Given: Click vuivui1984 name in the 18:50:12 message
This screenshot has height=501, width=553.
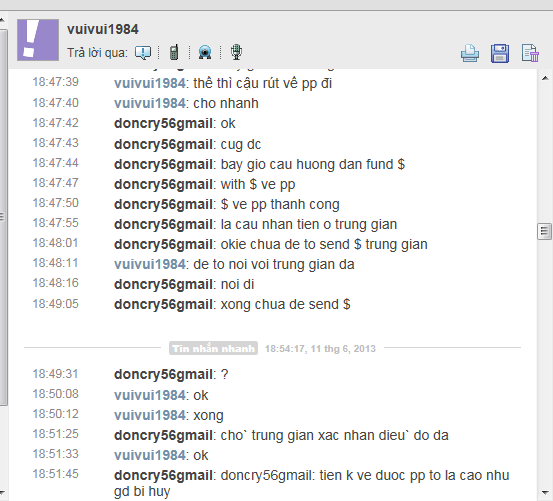Looking at the screenshot, I should coord(150,415).
